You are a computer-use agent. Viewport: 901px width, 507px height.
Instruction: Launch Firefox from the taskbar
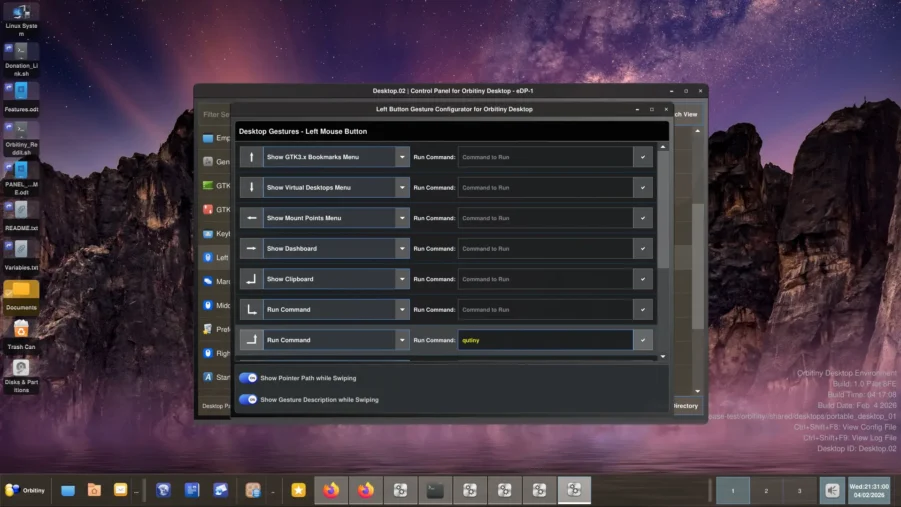coord(331,490)
